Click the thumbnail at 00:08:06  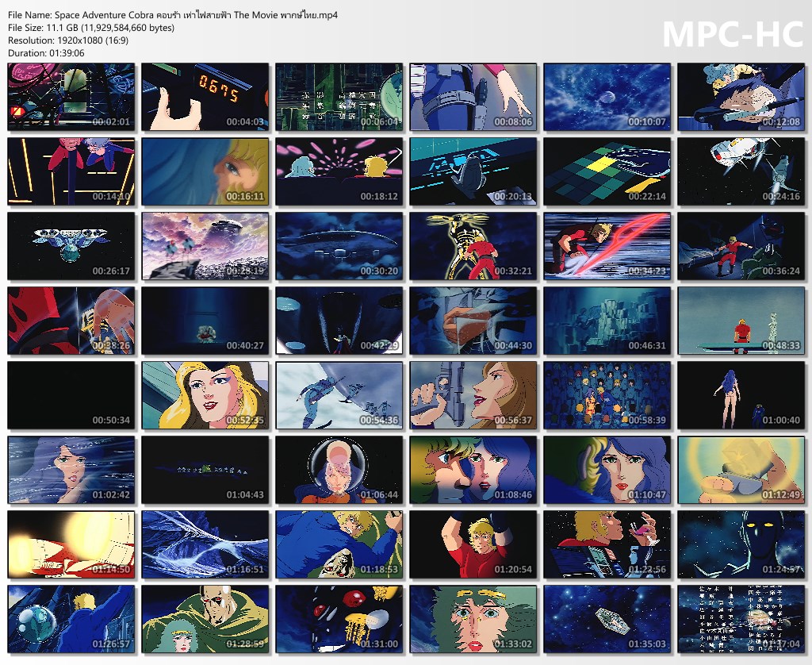[x=473, y=97]
